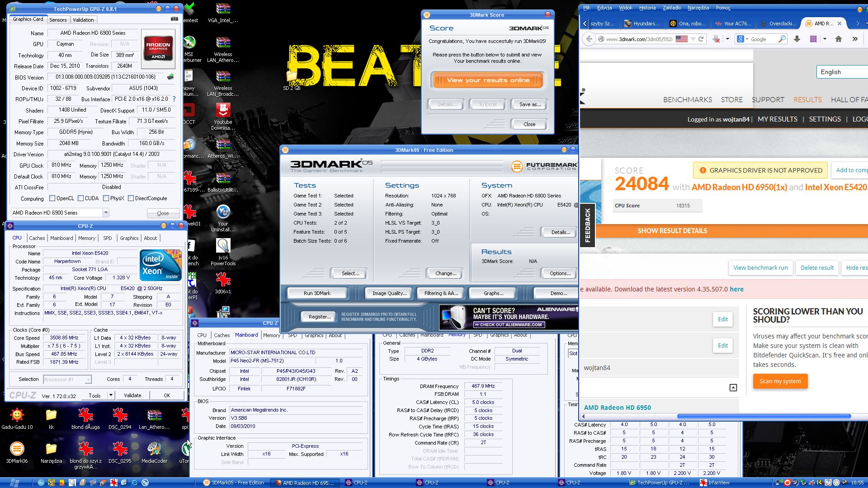Image resolution: width=868 pixels, height=488 pixels.
Task: Launch Internet Explorer from quick launch
Action: coord(134,483)
